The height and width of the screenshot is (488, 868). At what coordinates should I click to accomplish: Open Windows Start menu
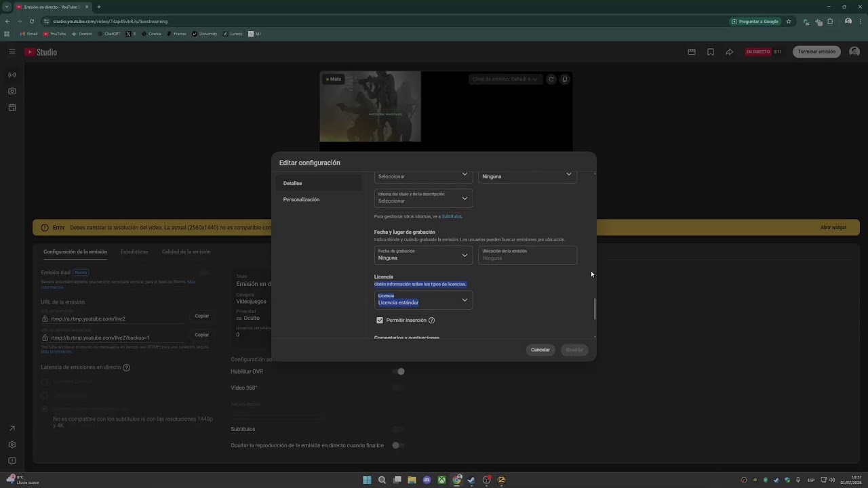tap(367, 480)
